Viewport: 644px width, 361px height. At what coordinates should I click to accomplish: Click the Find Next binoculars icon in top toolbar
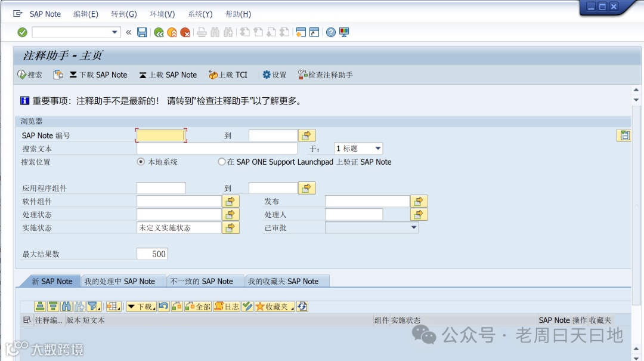tap(228, 32)
